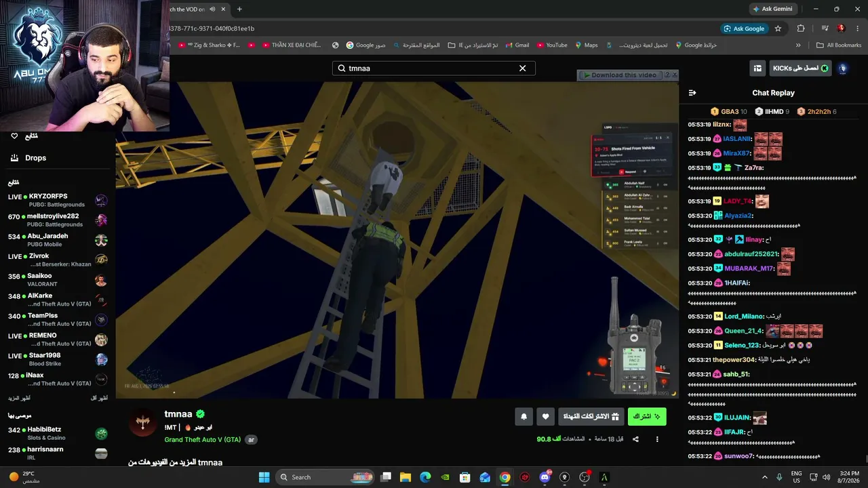Screen dimensions: 868x488
Task: Open AlKarke channel
Action: (58, 300)
